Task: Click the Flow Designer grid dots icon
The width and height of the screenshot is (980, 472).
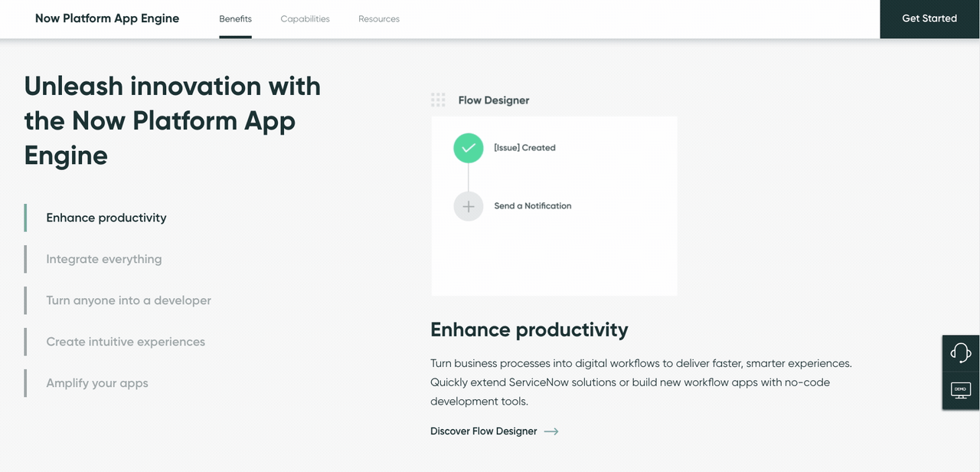Action: (x=438, y=100)
